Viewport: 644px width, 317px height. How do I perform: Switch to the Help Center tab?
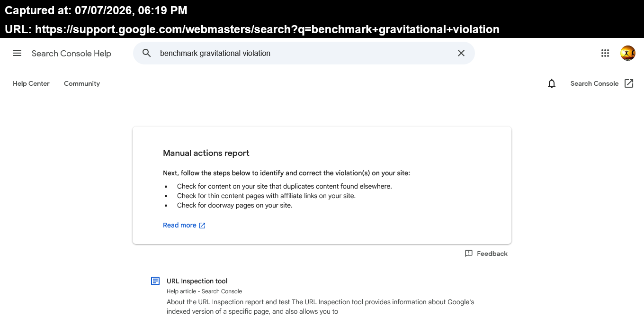coord(31,83)
